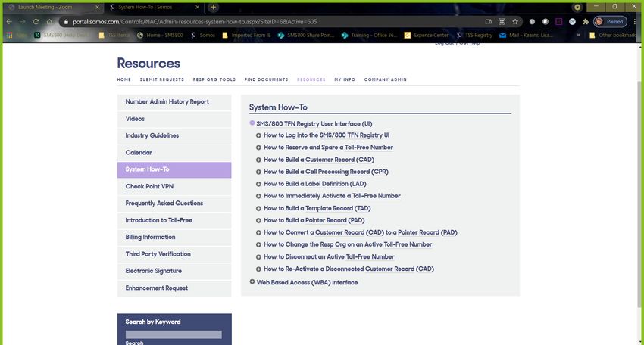Screen dimensions: 644x345
Task: Select Billing Information in the sidebar
Action: tap(174, 237)
